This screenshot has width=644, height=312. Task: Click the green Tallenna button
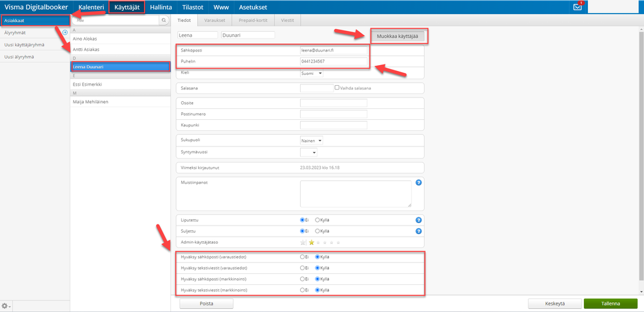point(610,304)
